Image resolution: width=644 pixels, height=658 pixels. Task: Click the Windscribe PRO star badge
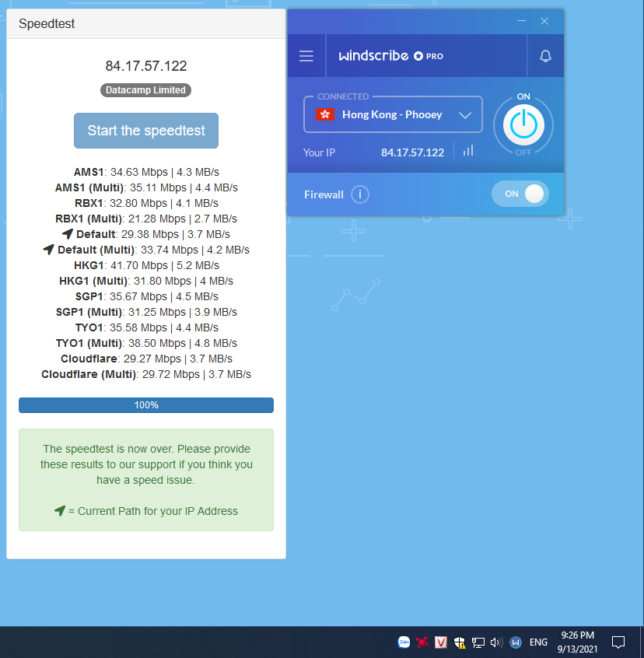(x=418, y=56)
